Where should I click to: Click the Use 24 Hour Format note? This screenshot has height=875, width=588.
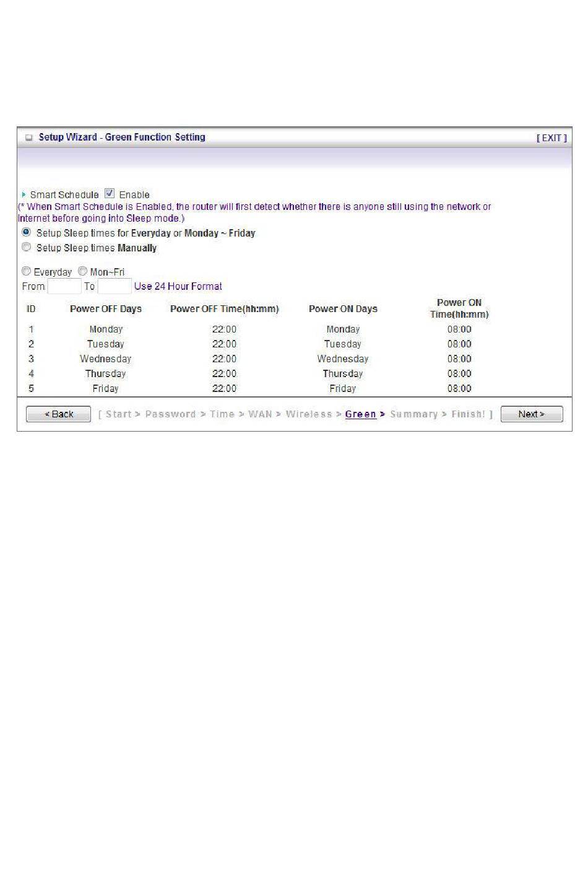tap(178, 286)
